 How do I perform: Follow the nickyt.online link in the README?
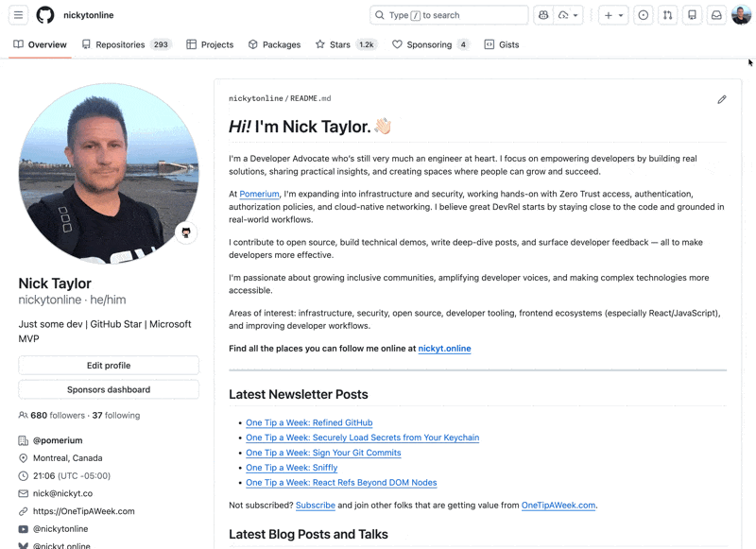444,348
